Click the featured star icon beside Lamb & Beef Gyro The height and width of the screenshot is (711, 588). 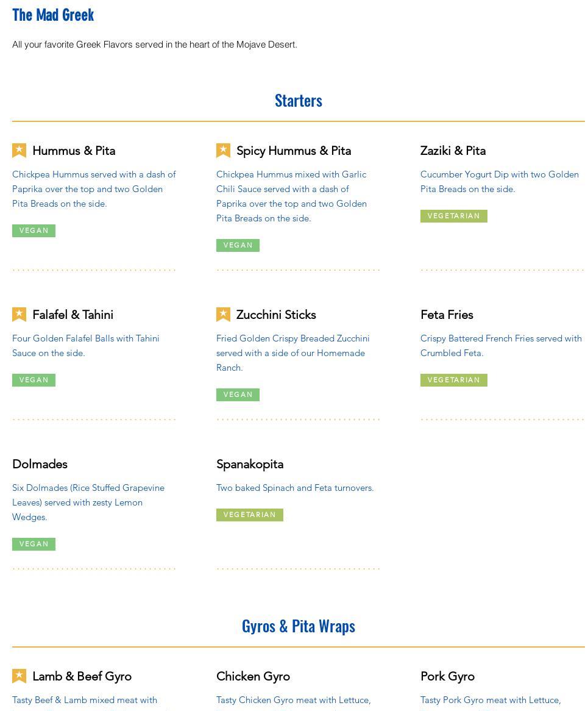pos(19,676)
